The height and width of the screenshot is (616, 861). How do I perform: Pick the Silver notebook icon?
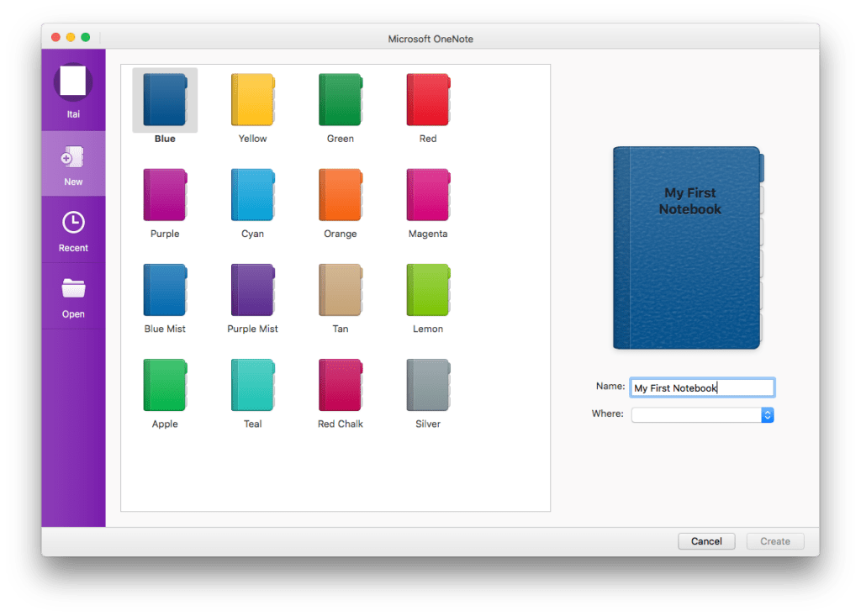(x=427, y=386)
